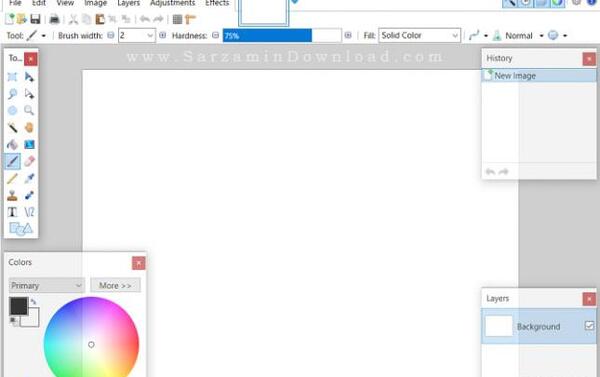
Task: Select the Zoom magnifier tool
Action: [29, 111]
